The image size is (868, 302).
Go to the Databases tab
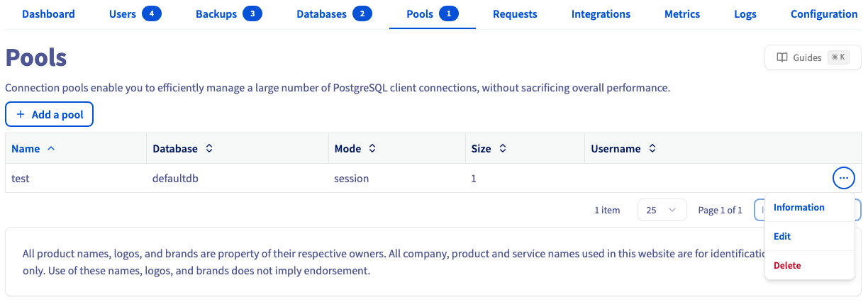click(334, 14)
